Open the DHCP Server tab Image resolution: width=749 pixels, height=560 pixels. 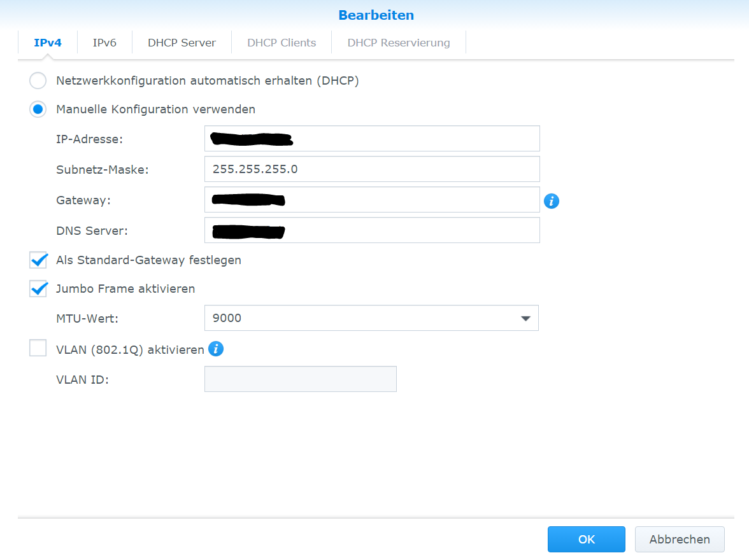182,43
